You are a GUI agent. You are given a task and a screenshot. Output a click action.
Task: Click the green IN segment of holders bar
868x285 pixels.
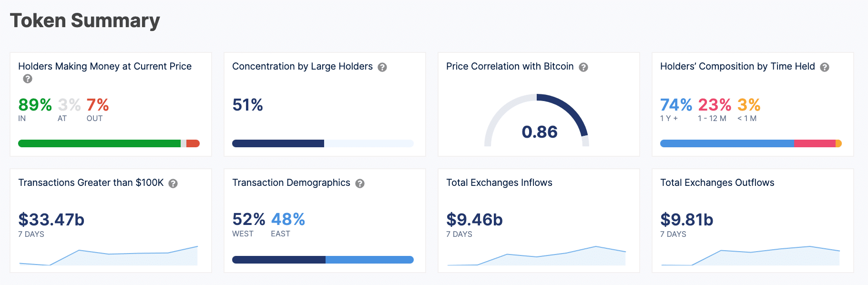pyautogui.click(x=99, y=143)
